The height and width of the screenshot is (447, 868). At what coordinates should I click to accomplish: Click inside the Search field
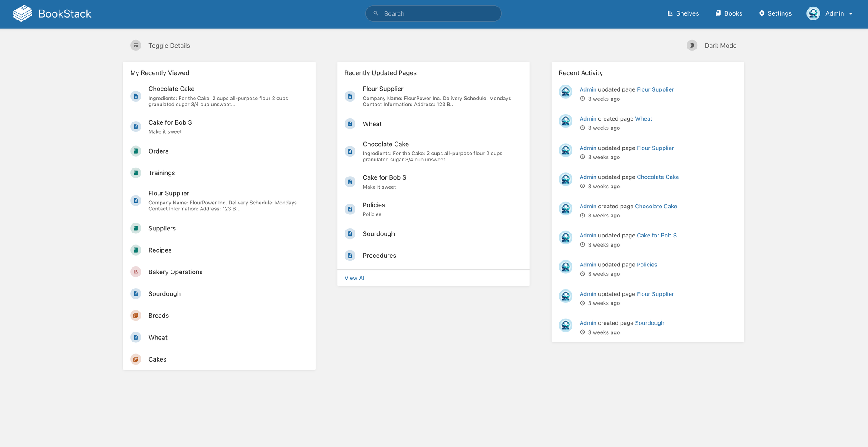433,13
